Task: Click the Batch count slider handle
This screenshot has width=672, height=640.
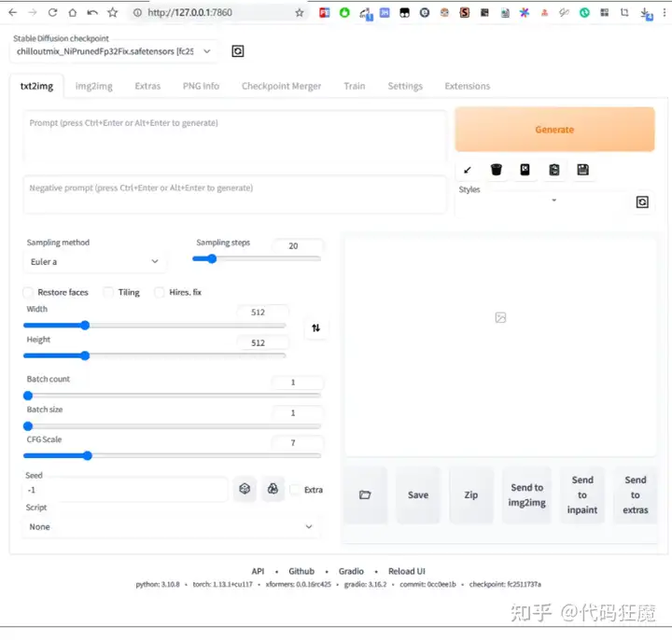Action: coord(28,396)
